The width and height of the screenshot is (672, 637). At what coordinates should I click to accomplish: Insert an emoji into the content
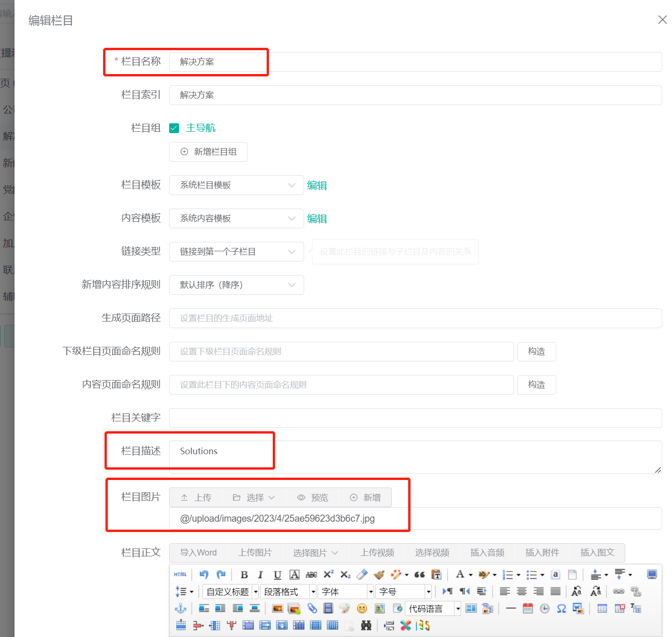click(361, 608)
